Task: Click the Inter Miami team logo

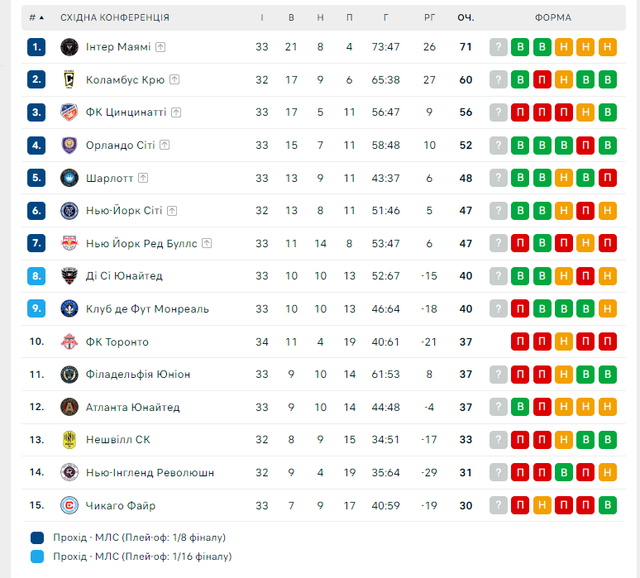Action: (x=69, y=47)
